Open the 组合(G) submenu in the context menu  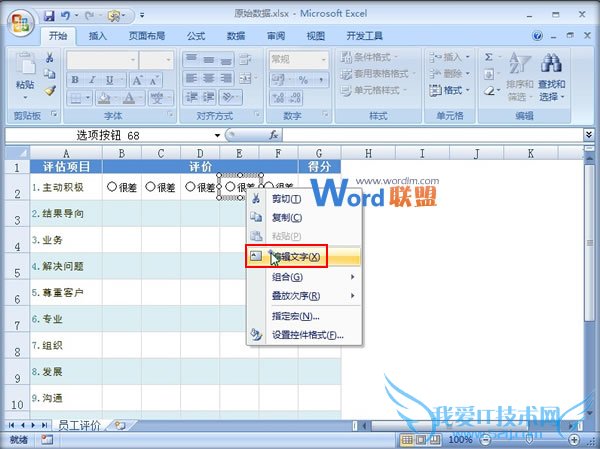304,277
